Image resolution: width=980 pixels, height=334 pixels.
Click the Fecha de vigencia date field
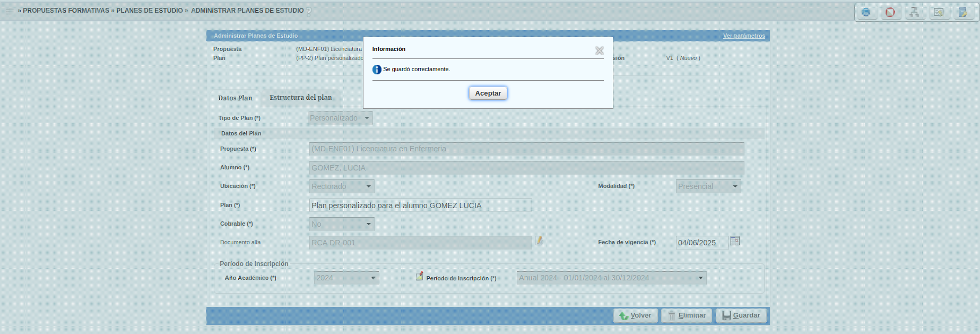coord(702,243)
